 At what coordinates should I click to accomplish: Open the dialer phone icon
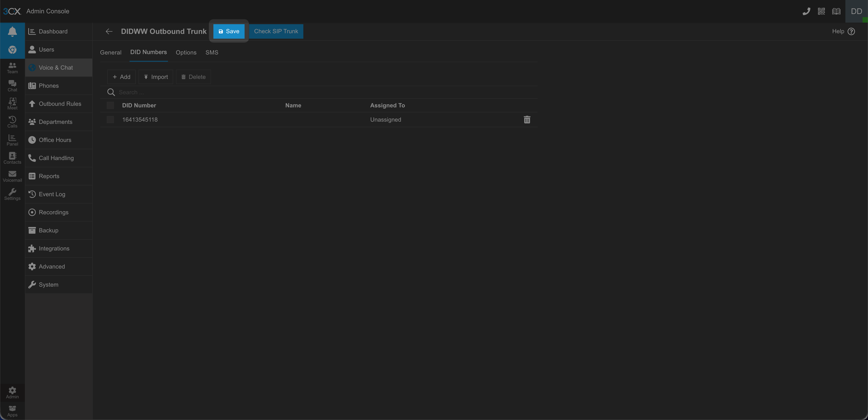(806, 12)
